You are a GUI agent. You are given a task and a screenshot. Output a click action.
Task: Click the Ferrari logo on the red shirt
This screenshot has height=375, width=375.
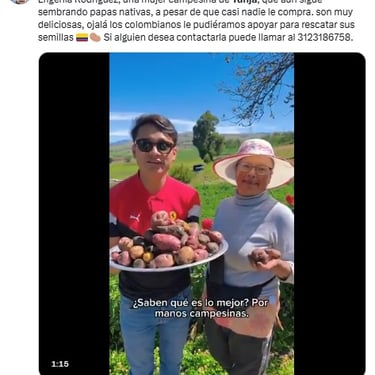point(173,215)
